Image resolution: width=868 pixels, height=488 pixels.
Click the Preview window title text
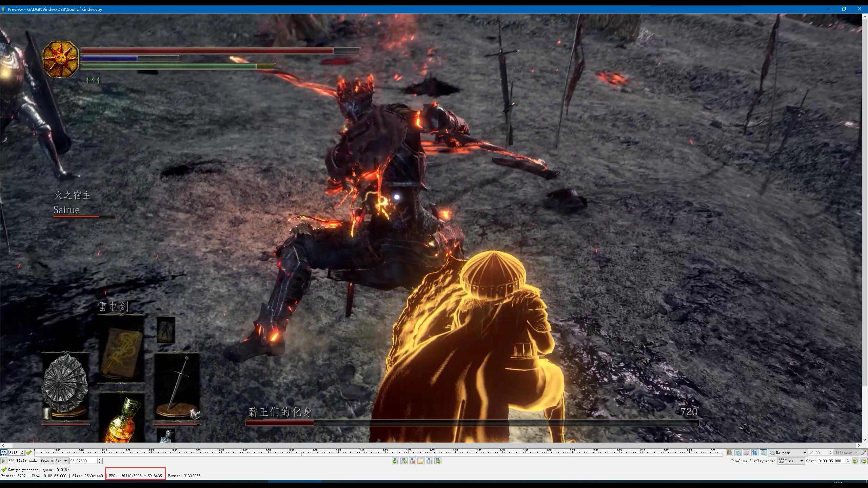click(55, 9)
